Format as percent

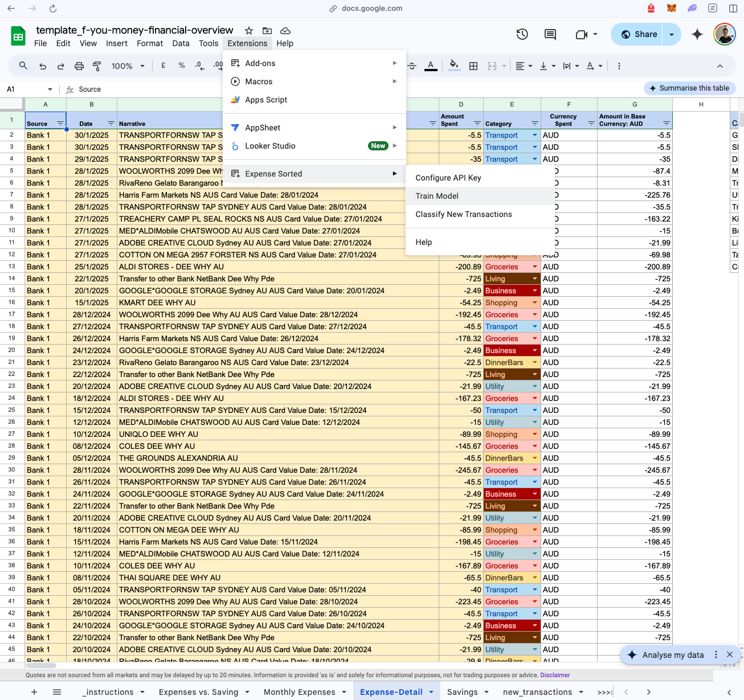(182, 66)
